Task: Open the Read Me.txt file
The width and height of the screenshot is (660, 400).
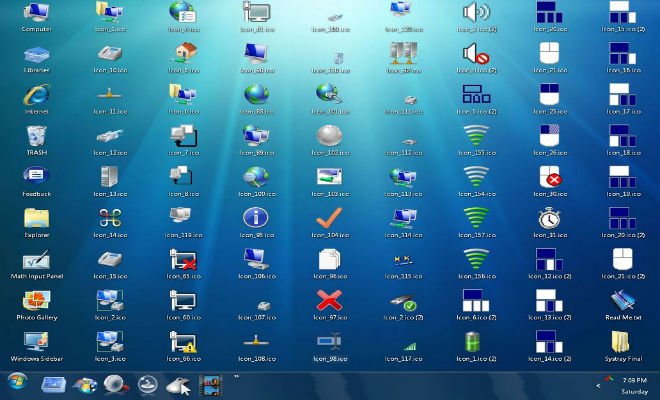Action: (x=623, y=301)
